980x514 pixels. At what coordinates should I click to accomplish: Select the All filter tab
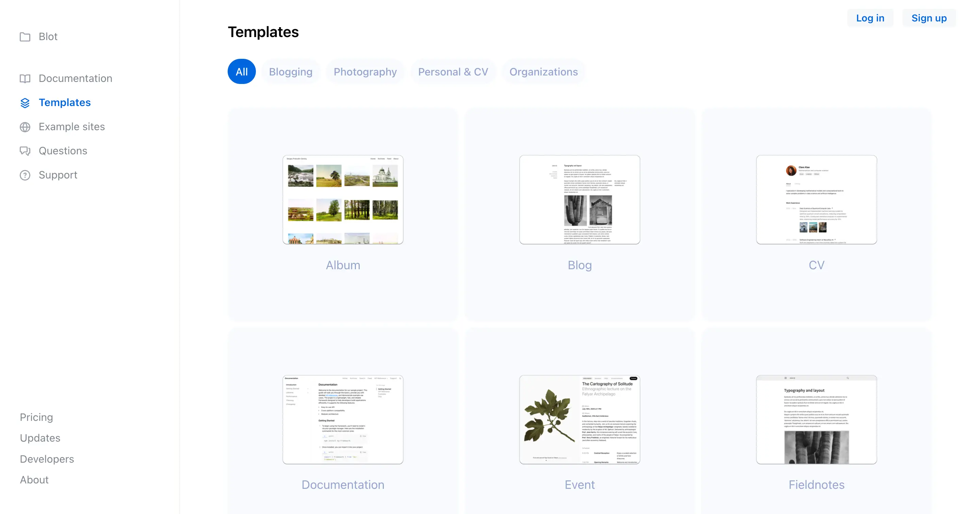(x=242, y=71)
